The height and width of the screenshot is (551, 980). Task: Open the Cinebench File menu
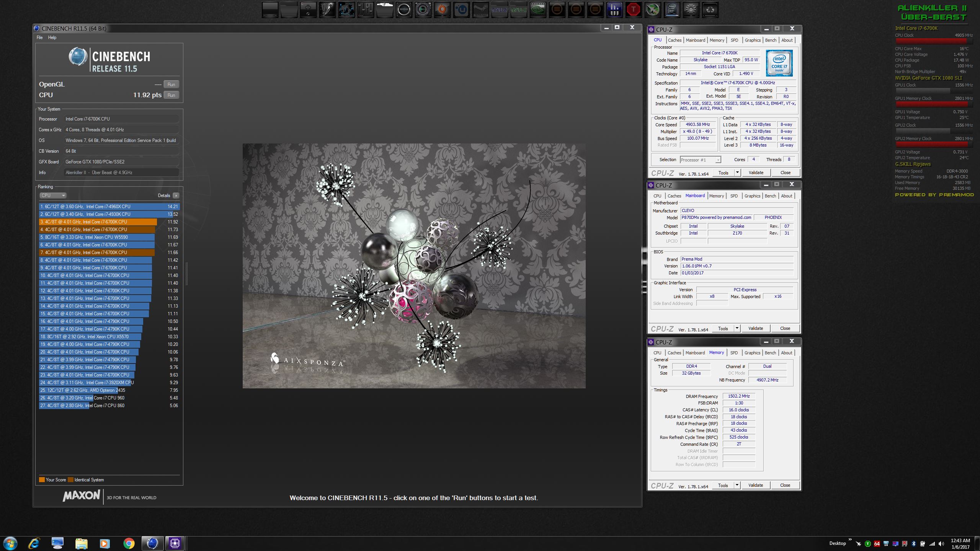click(x=40, y=37)
